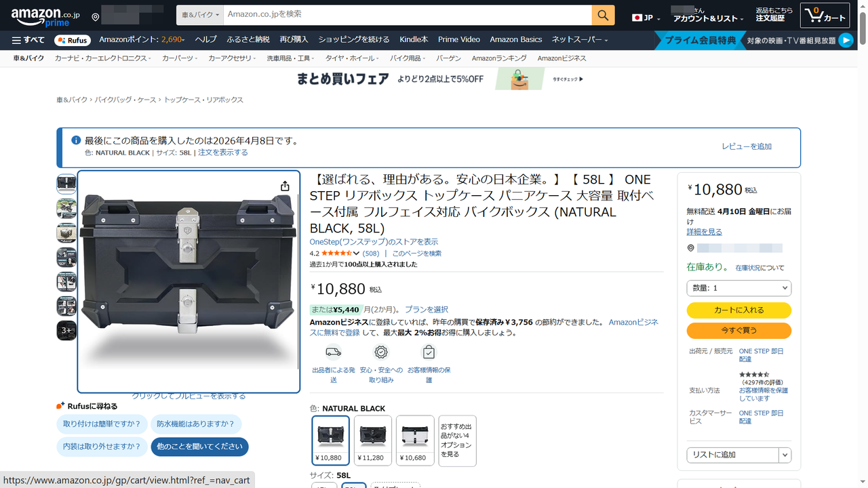868x488 pixels.
Task: Expand the rating breakdown chevron beside 4.2
Action: 356,253
